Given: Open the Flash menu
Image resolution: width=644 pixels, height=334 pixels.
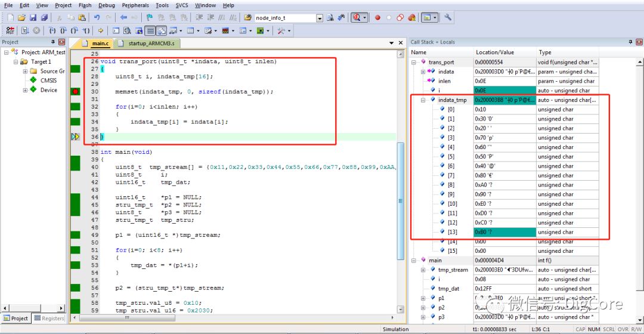Looking at the screenshot, I should [x=85, y=5].
